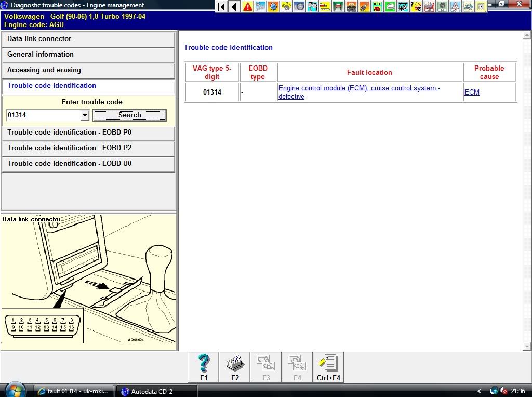The height and width of the screenshot is (397, 532).
Task: Open Accessing and erasing section
Action: tap(88, 70)
